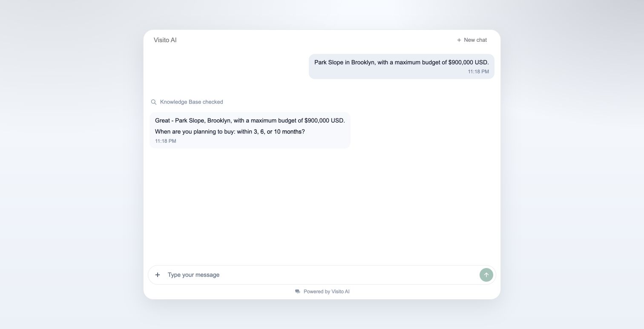
Task: Click the 'within 3, 6, or 10 months' text
Action: [x=271, y=132]
